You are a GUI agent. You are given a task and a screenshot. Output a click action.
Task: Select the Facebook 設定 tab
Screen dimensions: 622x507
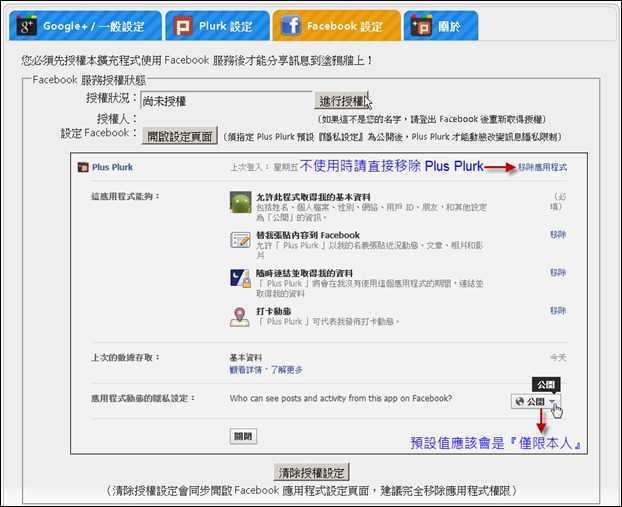click(x=337, y=26)
